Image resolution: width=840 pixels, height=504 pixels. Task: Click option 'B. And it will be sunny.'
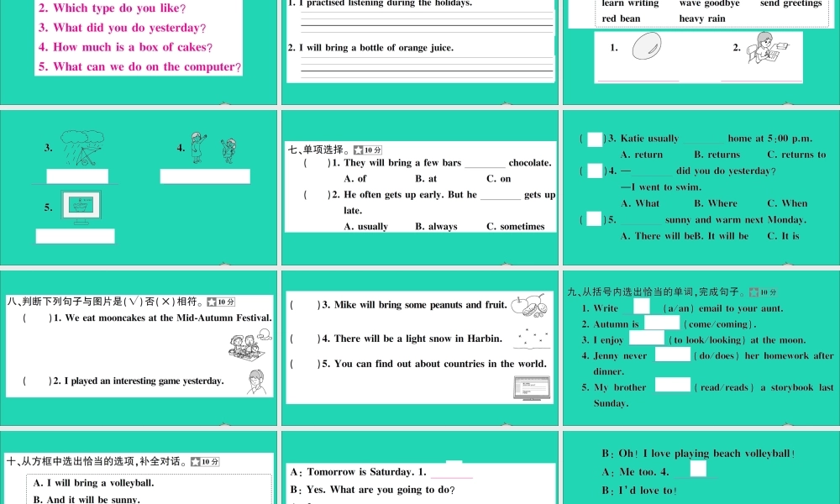(x=87, y=499)
